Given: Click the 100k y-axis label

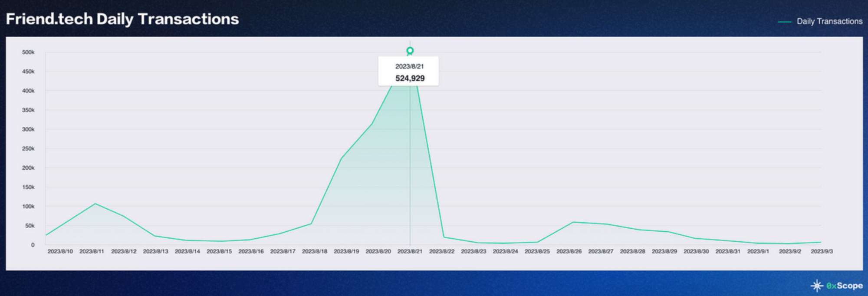Looking at the screenshot, I should (x=28, y=207).
